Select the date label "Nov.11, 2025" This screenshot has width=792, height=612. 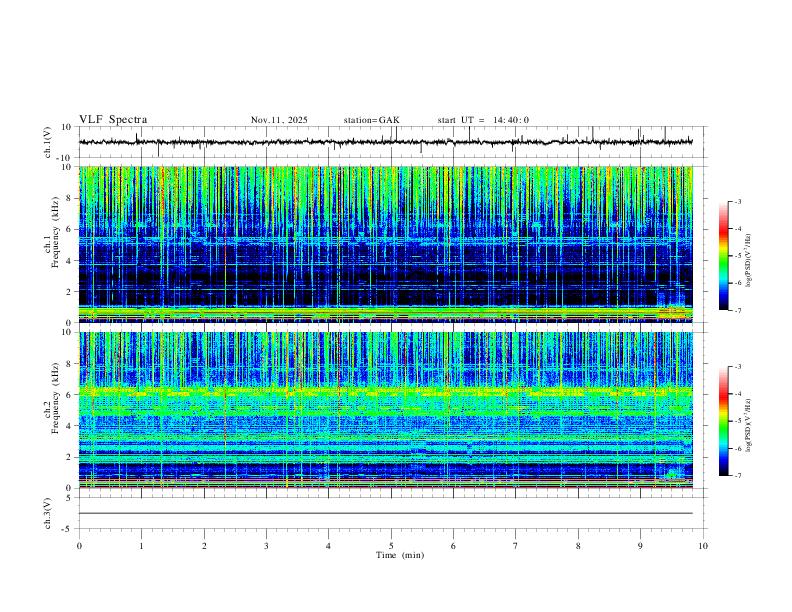[279, 120]
